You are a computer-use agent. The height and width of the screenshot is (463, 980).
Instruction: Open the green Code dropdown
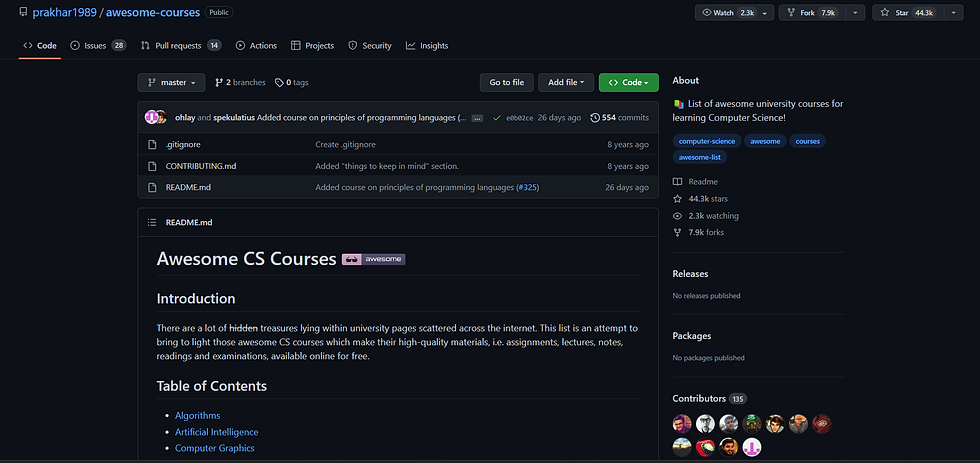[x=628, y=82]
